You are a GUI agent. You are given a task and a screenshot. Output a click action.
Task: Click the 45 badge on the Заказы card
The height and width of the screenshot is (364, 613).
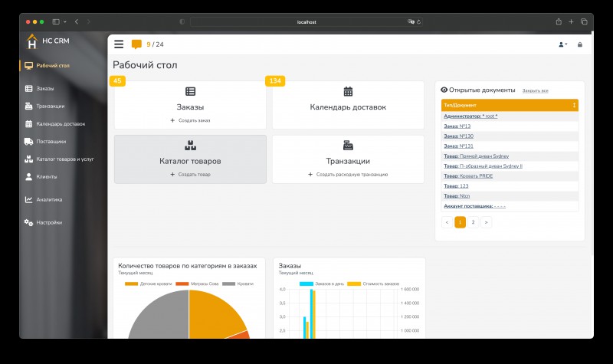(117, 81)
